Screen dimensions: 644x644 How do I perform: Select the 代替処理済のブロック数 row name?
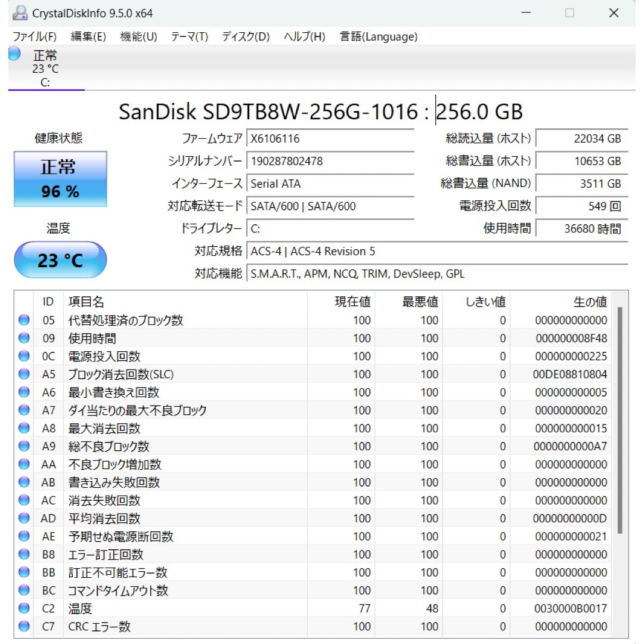pyautogui.click(x=126, y=320)
